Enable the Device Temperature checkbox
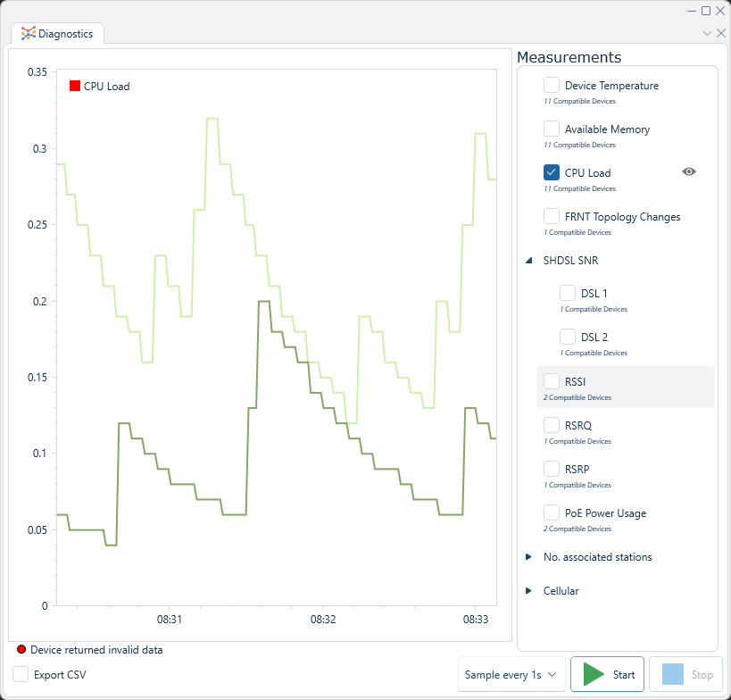731x700 pixels. tap(551, 85)
